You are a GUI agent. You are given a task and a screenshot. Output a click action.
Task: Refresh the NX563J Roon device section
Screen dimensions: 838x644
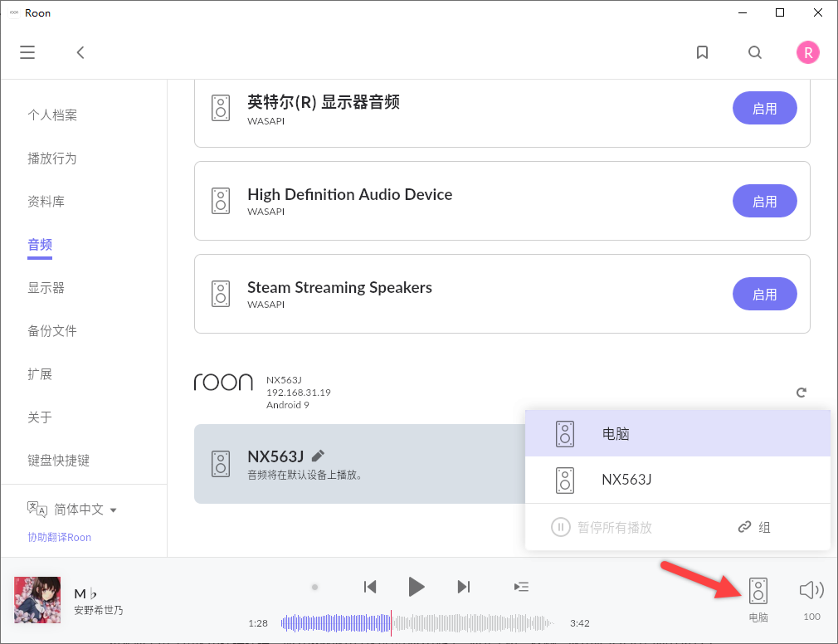[801, 393]
